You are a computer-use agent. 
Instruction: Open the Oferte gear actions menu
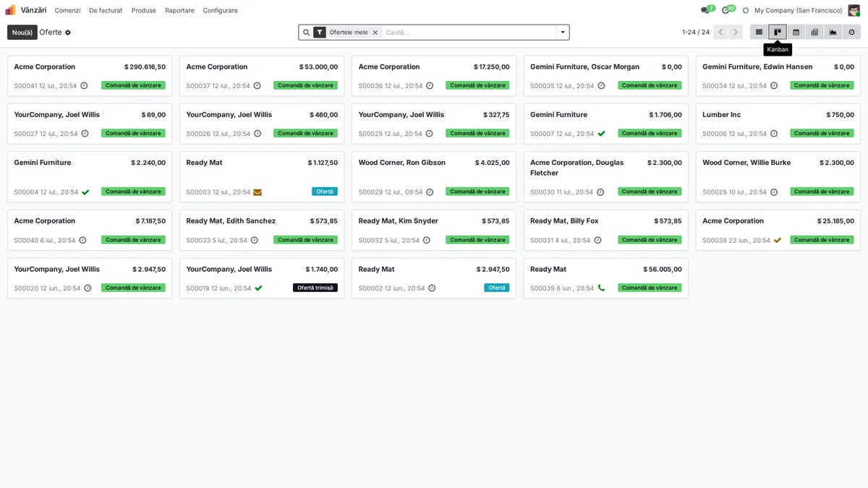click(x=68, y=33)
